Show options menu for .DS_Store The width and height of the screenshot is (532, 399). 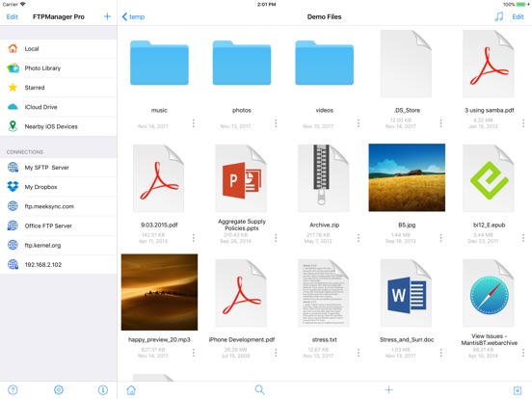pyautogui.click(x=440, y=123)
